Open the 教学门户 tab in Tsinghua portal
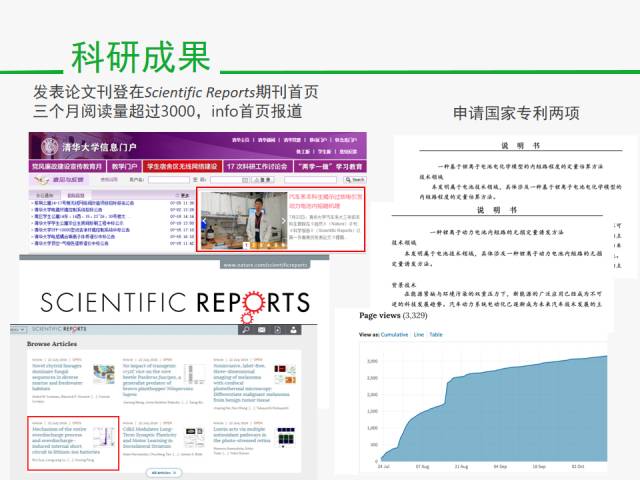640x480 pixels. (124, 167)
